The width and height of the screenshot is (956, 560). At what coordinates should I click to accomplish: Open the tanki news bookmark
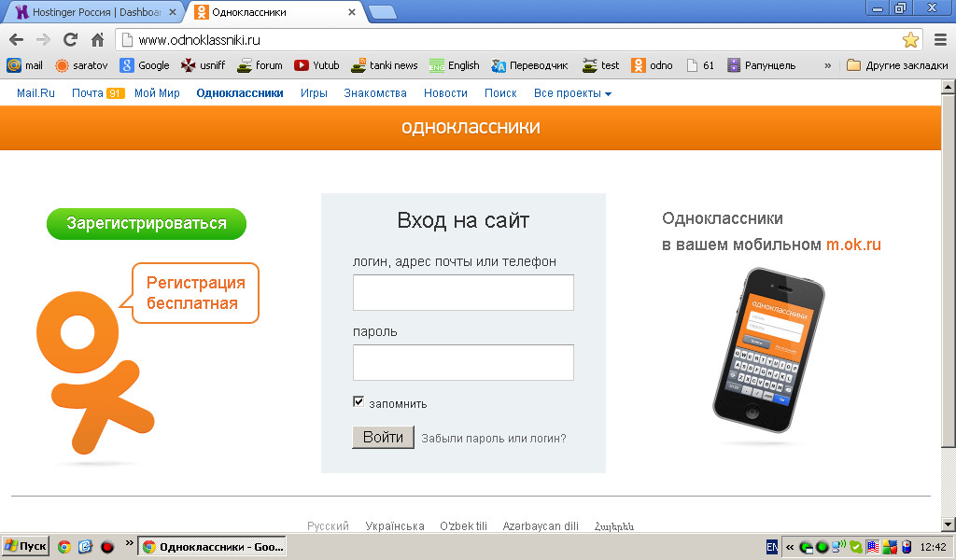(x=384, y=65)
